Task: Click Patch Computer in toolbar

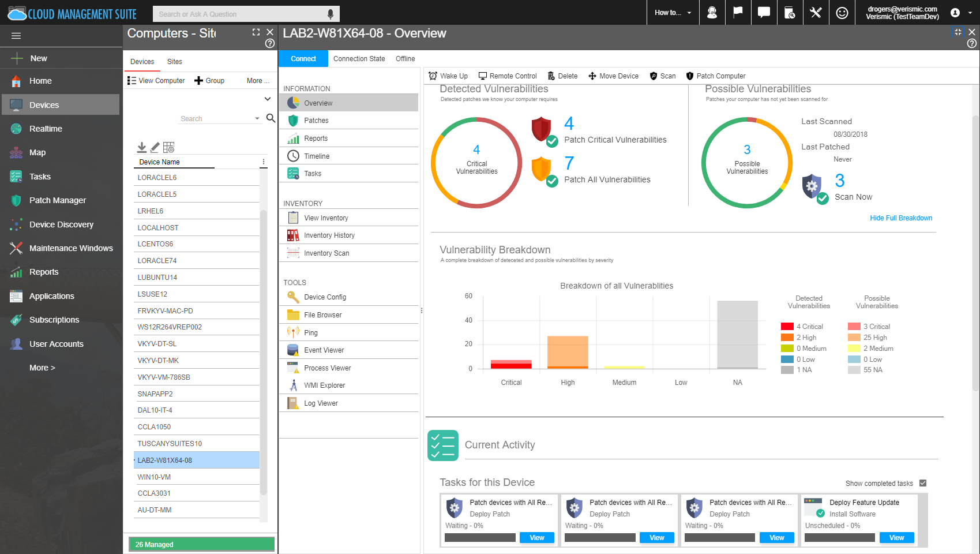Action: (715, 76)
